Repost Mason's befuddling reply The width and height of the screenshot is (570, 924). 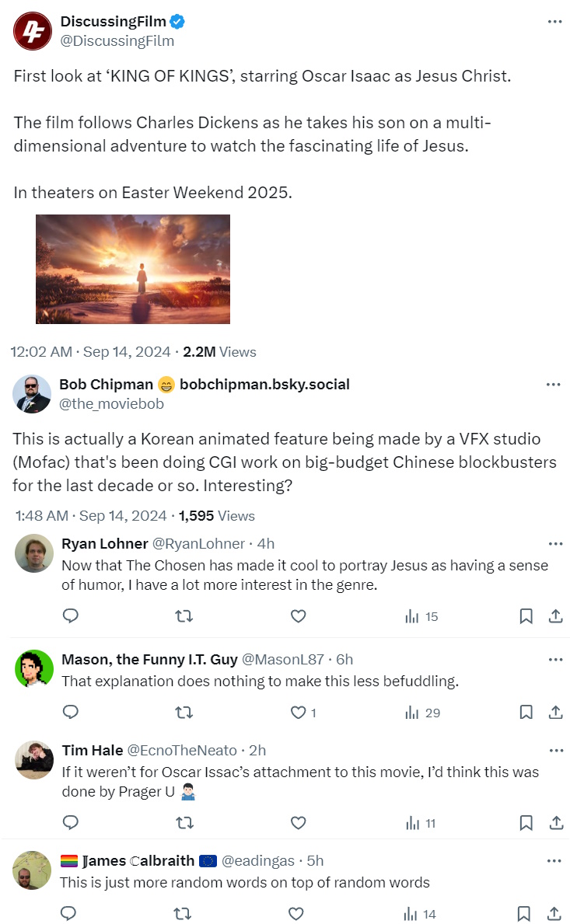(184, 712)
